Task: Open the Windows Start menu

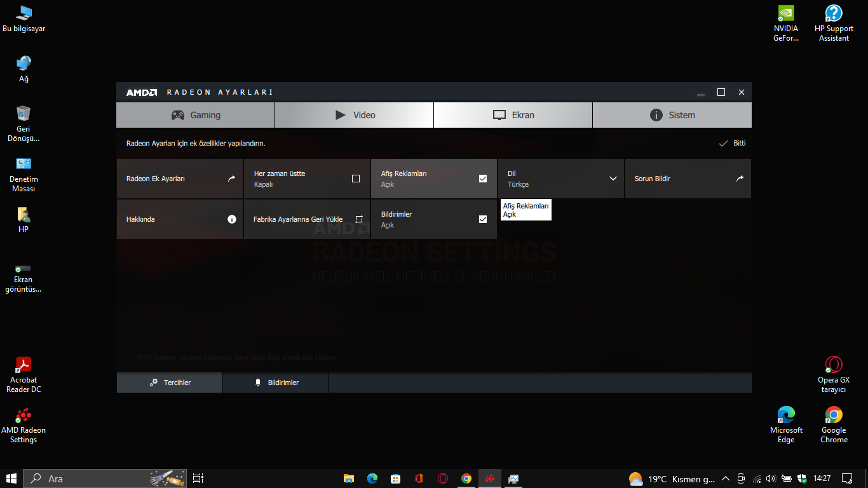Action: point(11,478)
